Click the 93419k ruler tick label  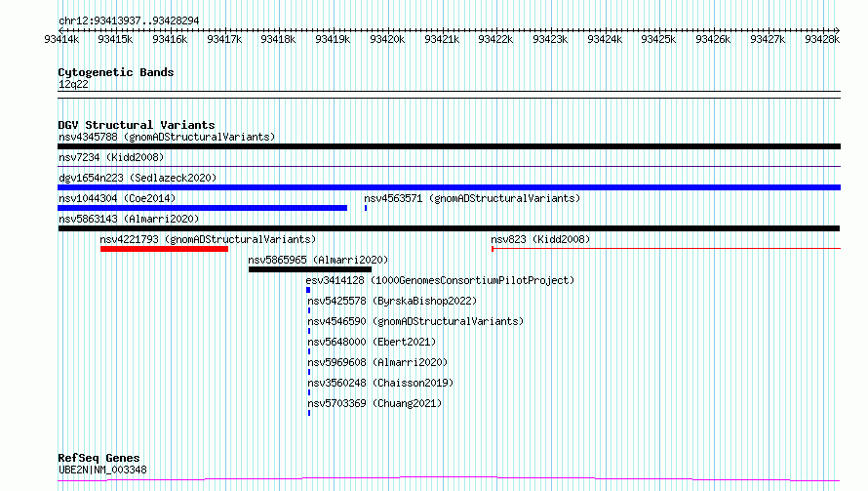[x=333, y=40]
